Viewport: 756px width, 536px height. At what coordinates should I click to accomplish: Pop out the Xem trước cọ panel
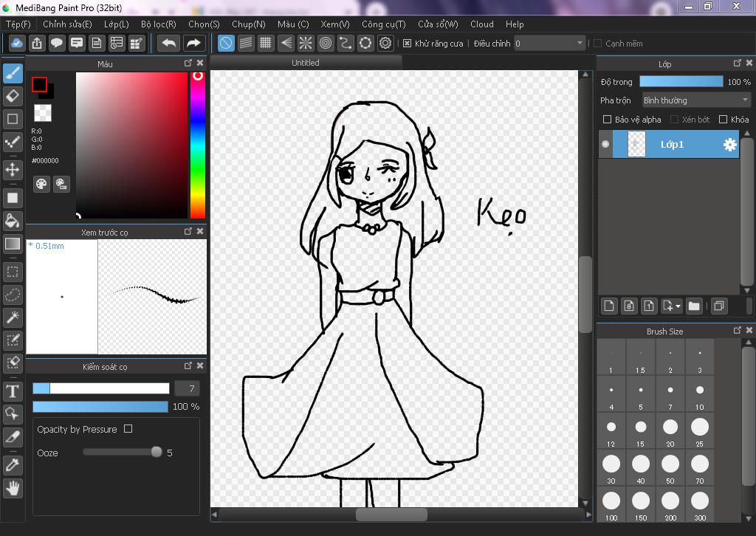[188, 231]
